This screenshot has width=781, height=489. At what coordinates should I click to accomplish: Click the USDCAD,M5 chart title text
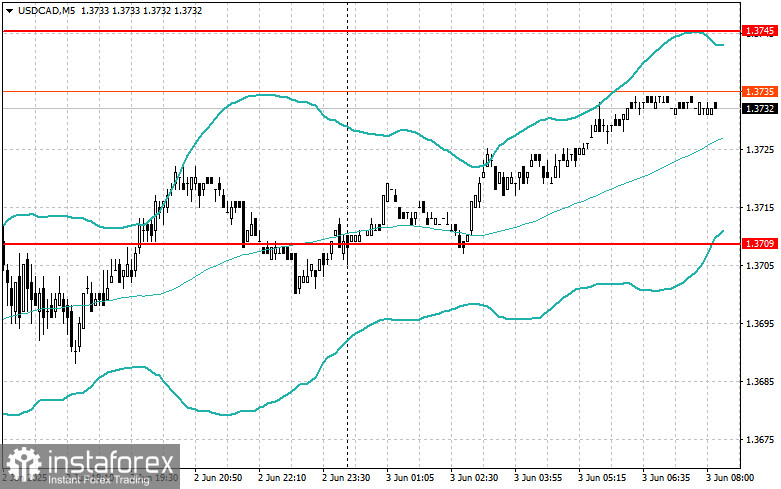[x=46, y=10]
